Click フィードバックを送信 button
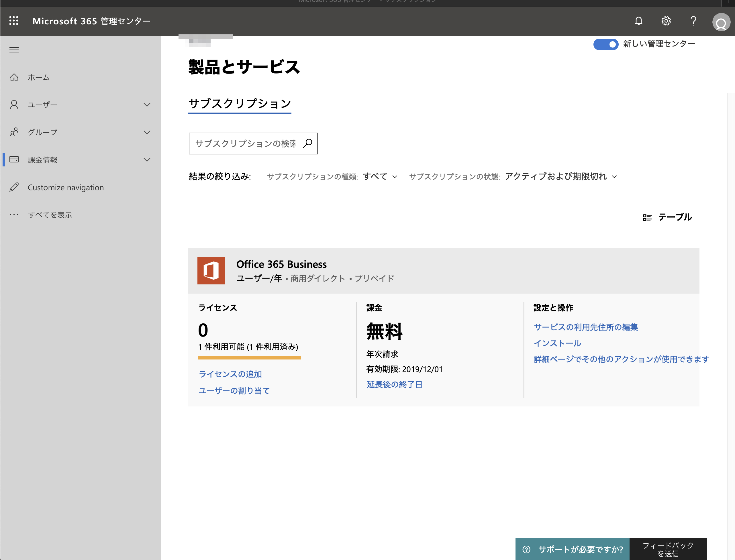The image size is (735, 560). pos(668,549)
